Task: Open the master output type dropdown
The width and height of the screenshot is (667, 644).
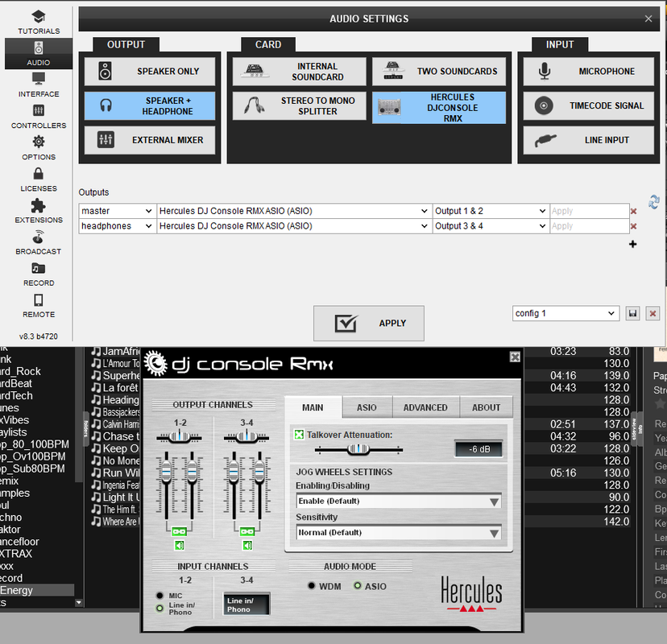Action: point(117,211)
